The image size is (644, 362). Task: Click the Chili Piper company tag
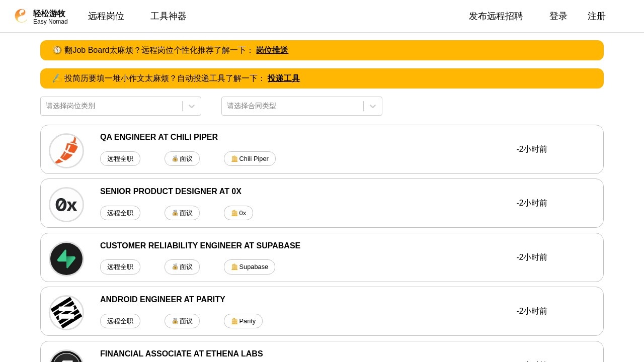(x=250, y=159)
